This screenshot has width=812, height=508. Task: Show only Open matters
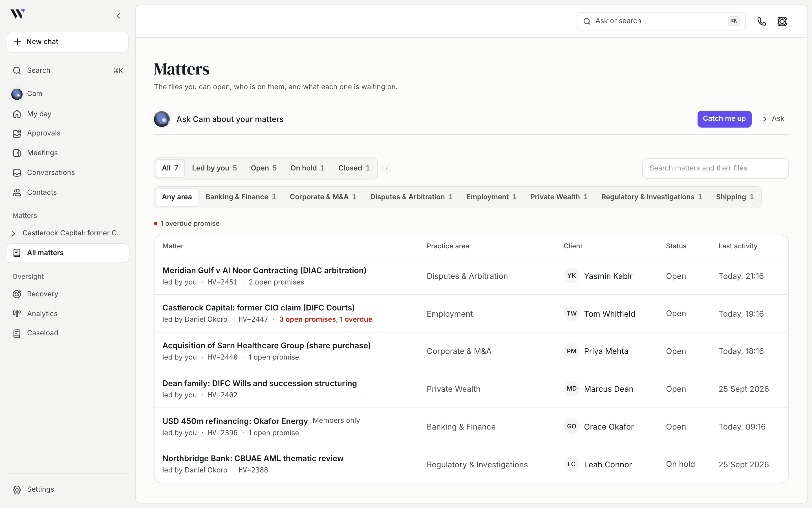pos(264,168)
